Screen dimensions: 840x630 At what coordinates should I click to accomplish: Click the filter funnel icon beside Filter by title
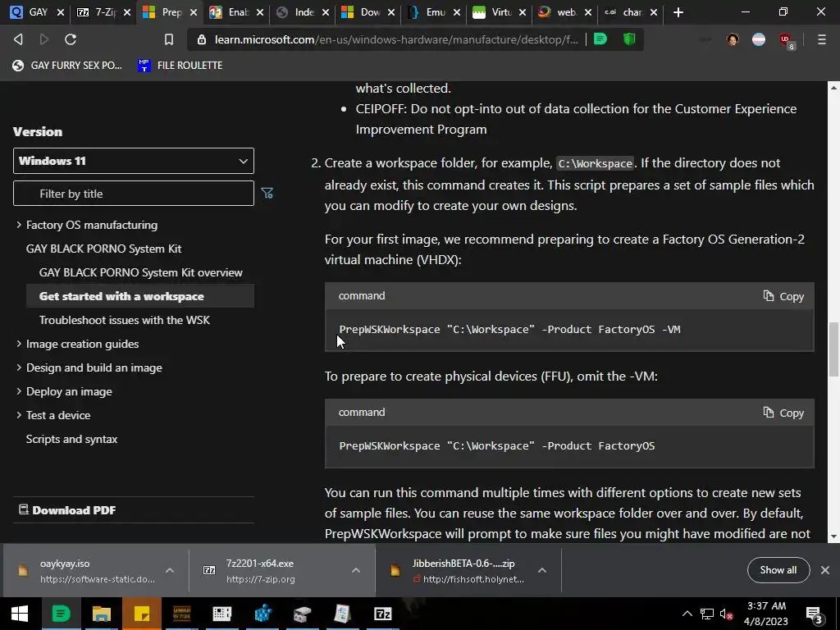(267, 193)
